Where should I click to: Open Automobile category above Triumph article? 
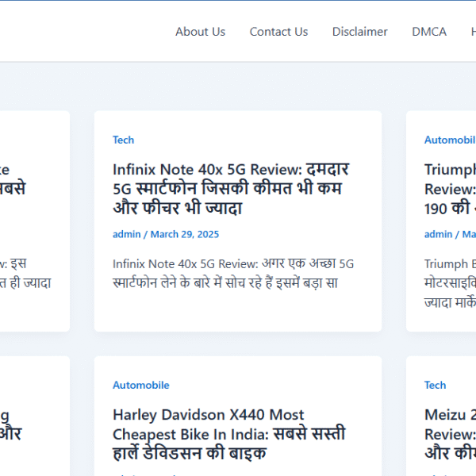click(x=450, y=140)
